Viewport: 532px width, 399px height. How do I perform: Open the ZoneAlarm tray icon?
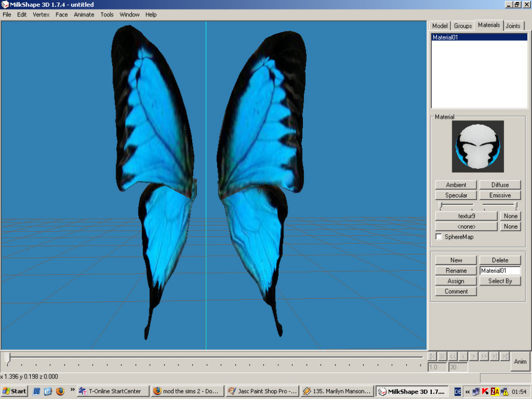click(495, 392)
